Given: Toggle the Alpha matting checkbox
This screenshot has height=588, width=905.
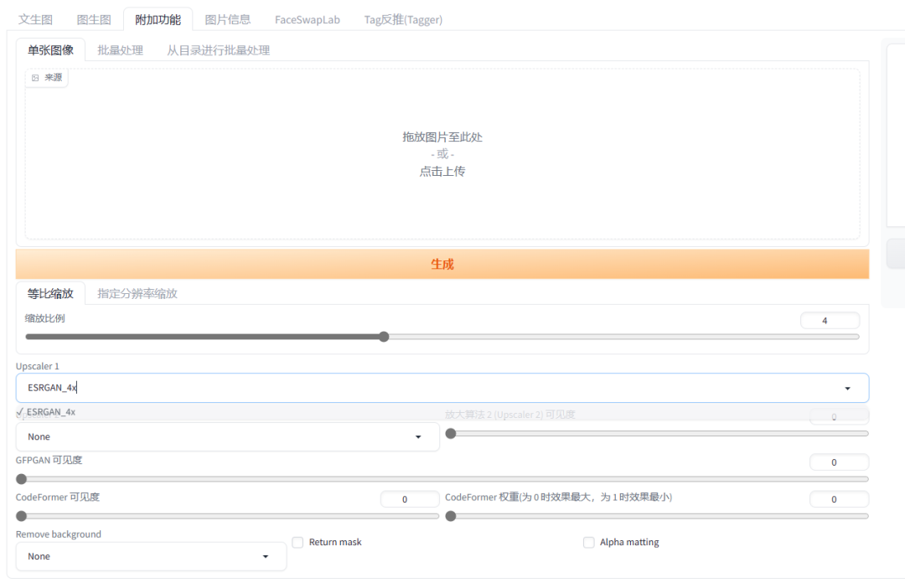Looking at the screenshot, I should click(x=588, y=543).
